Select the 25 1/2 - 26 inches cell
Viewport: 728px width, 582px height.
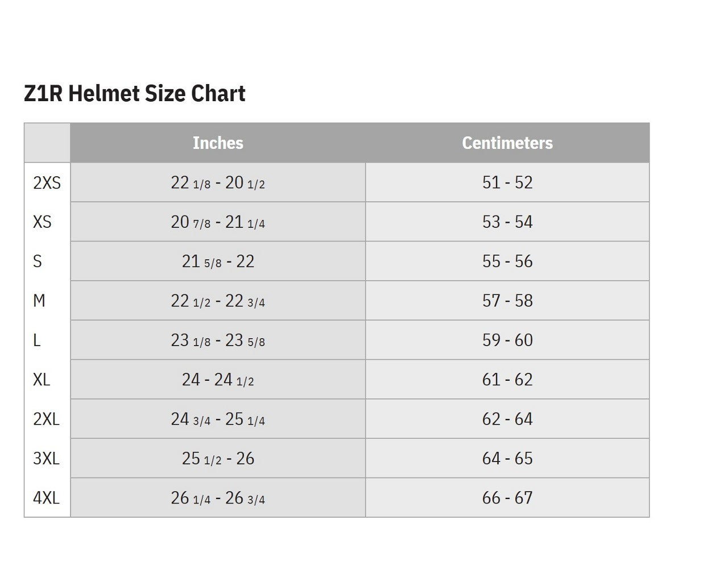(x=218, y=459)
